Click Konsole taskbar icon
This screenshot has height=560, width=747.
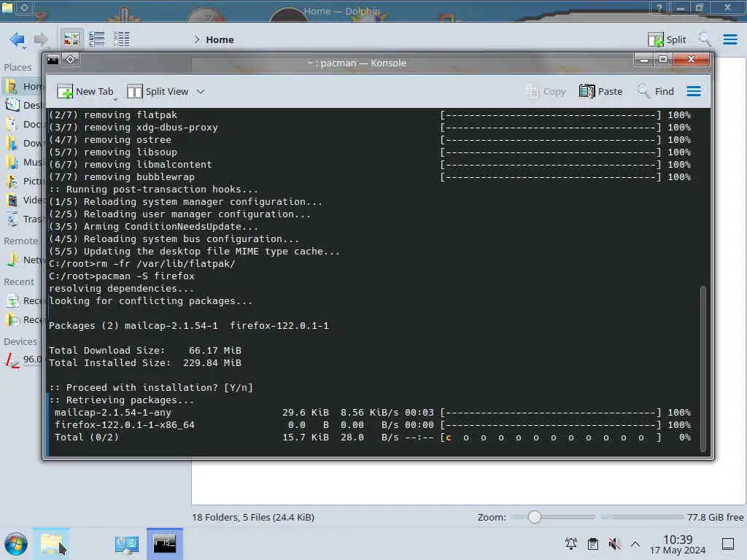[x=164, y=544]
